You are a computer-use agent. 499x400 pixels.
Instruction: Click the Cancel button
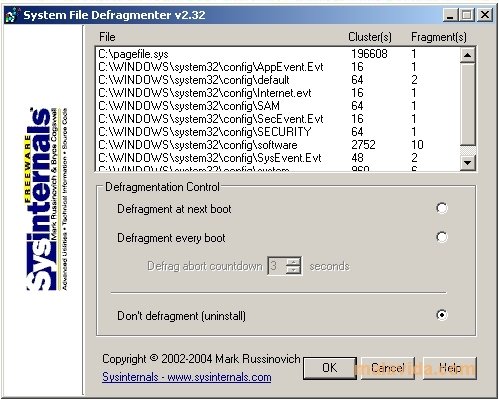388,368
